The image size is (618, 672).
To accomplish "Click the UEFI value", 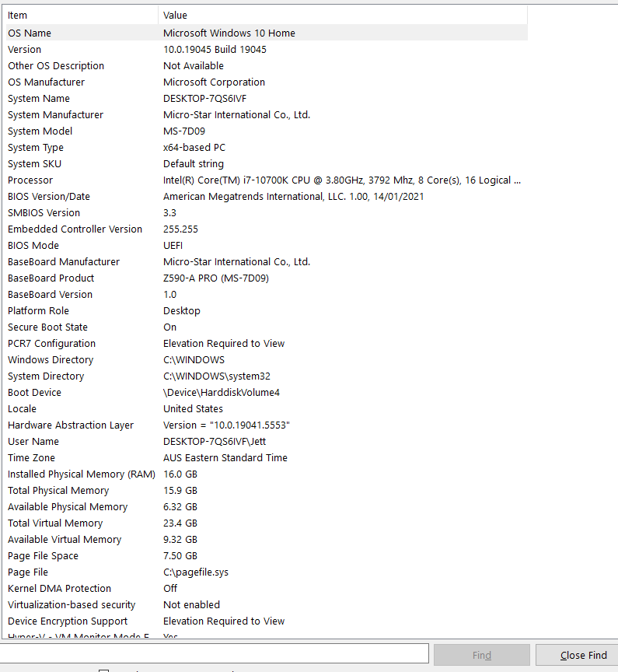I will [173, 245].
